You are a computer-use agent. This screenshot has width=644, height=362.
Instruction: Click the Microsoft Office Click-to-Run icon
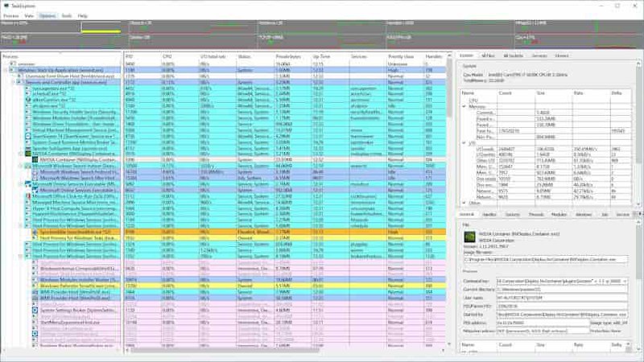[x=28, y=196]
